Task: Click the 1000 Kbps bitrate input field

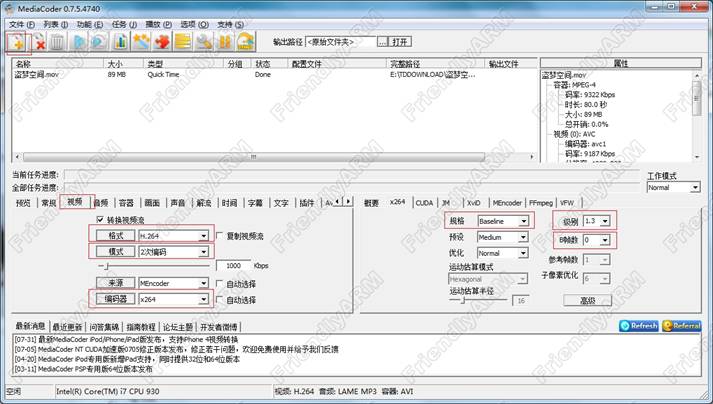Action: click(x=233, y=265)
